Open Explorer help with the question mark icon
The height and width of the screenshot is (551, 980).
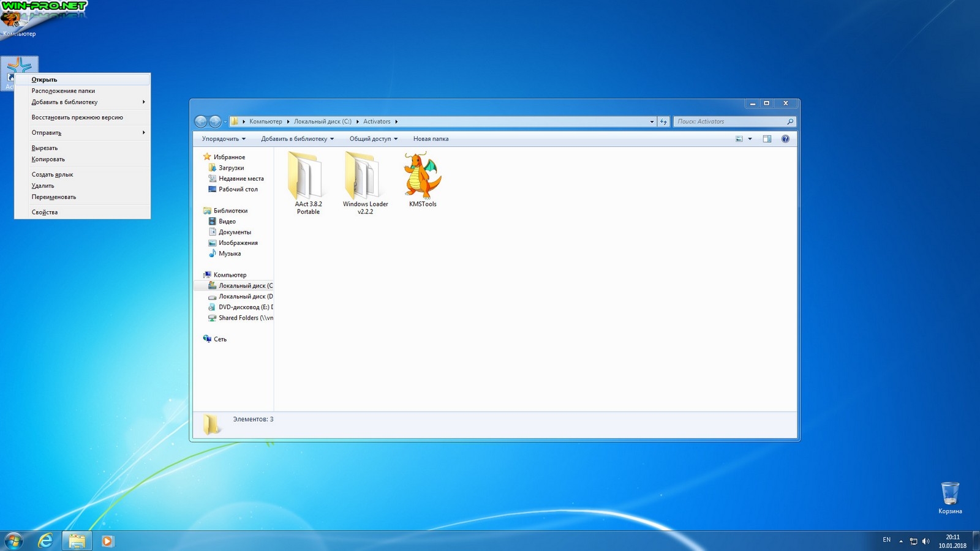click(785, 139)
